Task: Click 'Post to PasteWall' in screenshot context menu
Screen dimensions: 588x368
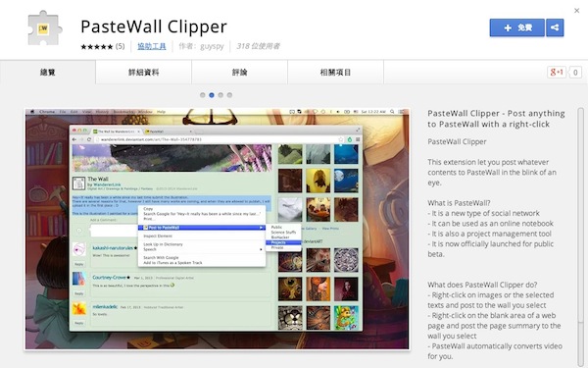Action: [202, 228]
